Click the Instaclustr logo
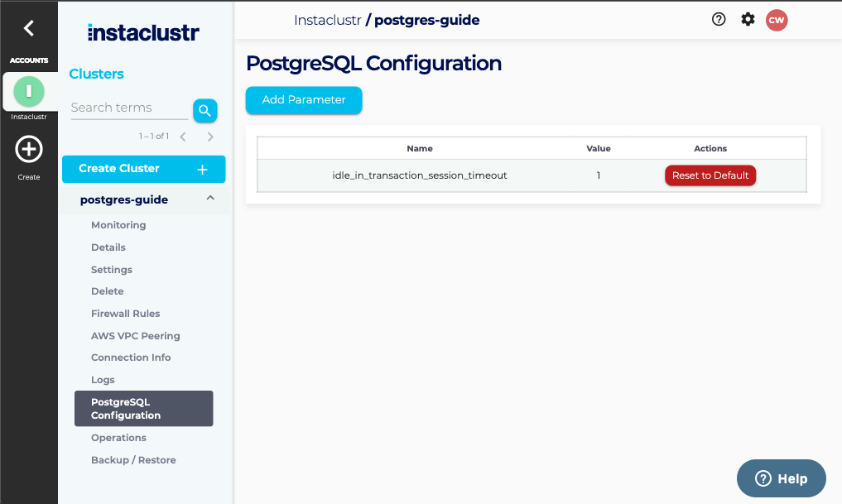 coord(143,33)
